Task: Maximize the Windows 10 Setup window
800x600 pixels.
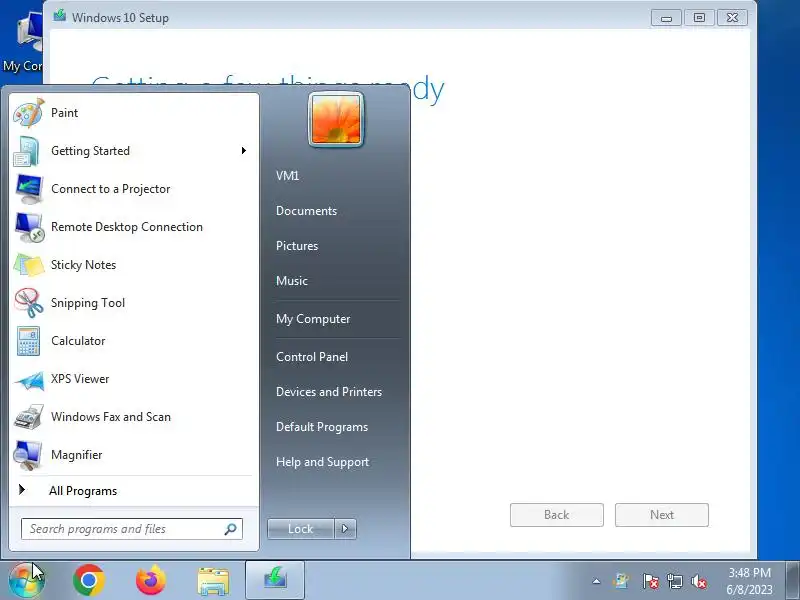Action: coord(699,18)
